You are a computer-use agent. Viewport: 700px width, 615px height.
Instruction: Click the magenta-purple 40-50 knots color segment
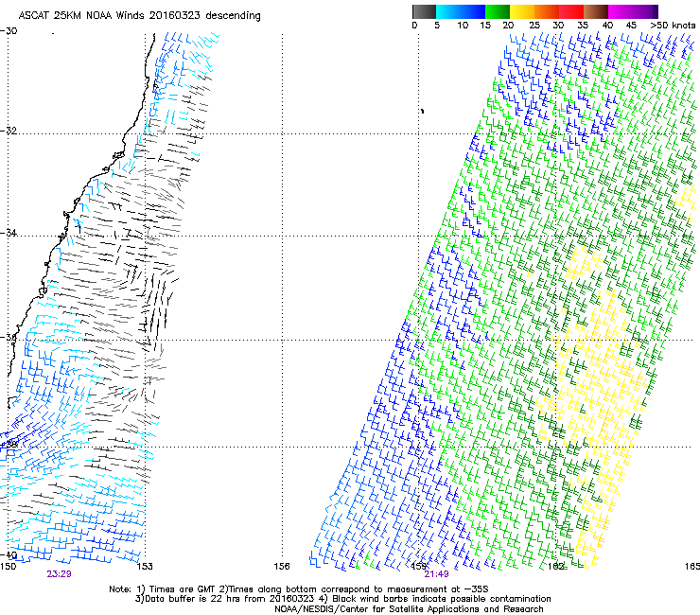(x=633, y=11)
